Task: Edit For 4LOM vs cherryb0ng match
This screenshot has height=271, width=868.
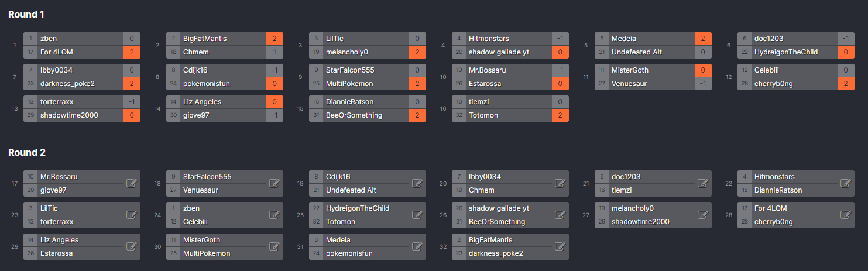Action: 845,215
